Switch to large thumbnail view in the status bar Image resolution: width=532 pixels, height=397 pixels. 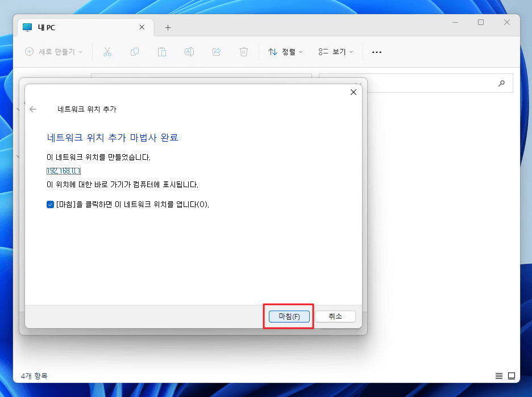[x=511, y=375]
